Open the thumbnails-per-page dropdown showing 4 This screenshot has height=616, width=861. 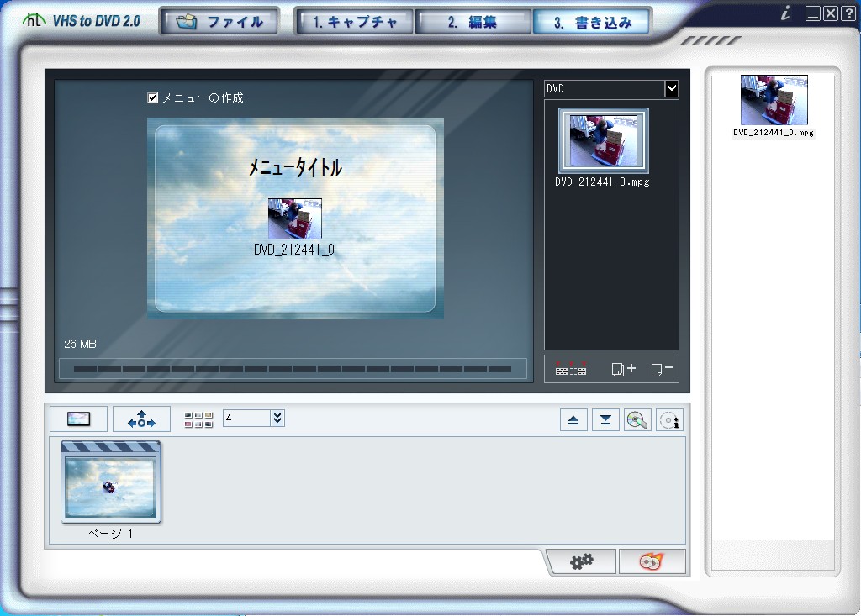[277, 419]
